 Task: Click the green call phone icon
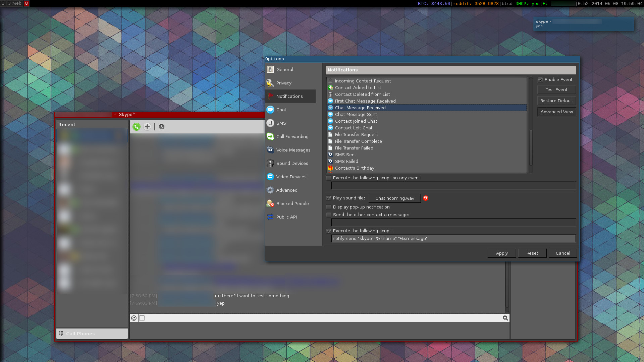tap(136, 127)
